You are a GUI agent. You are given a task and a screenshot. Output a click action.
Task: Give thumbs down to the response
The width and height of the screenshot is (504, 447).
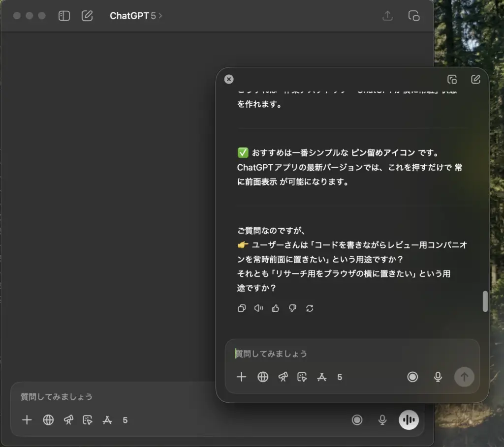[x=292, y=308]
